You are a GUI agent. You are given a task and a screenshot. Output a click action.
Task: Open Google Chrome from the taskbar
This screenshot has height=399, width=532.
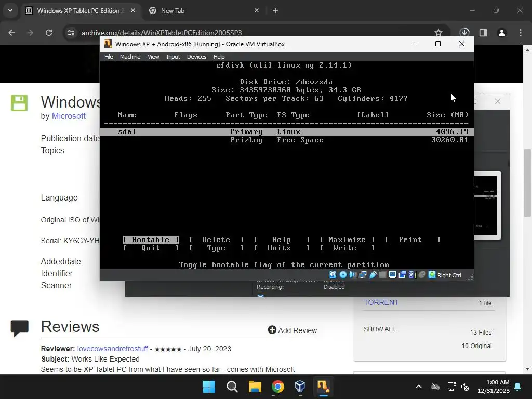[x=277, y=387]
